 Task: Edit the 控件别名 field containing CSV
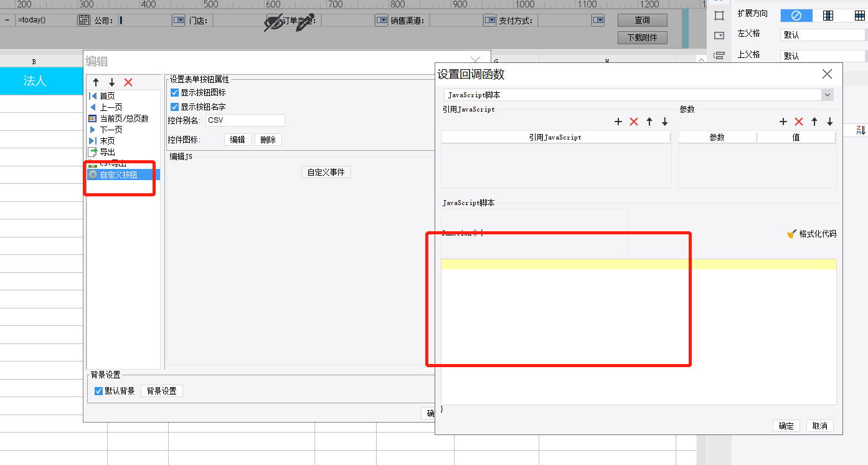tap(245, 120)
